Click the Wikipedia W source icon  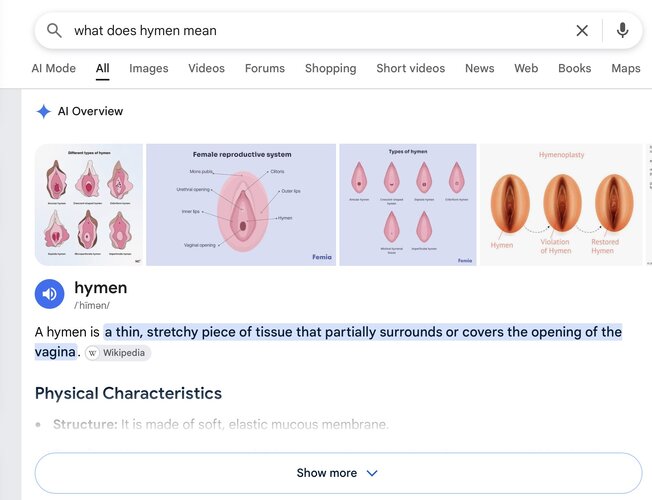tap(92, 353)
